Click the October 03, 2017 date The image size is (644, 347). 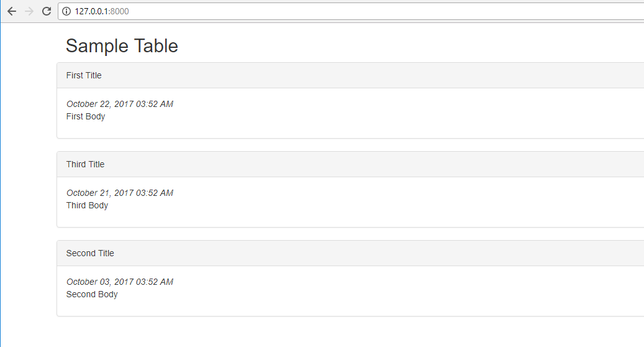[x=119, y=282]
